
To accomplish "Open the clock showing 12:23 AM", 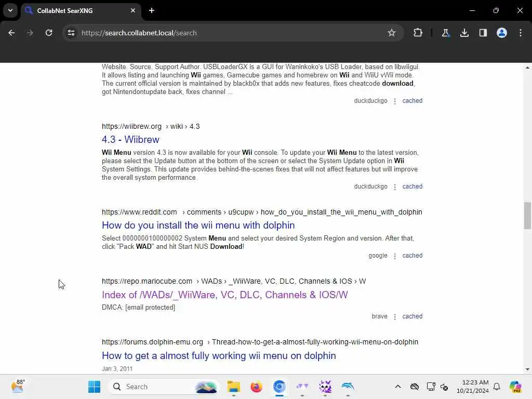I will [472, 387].
